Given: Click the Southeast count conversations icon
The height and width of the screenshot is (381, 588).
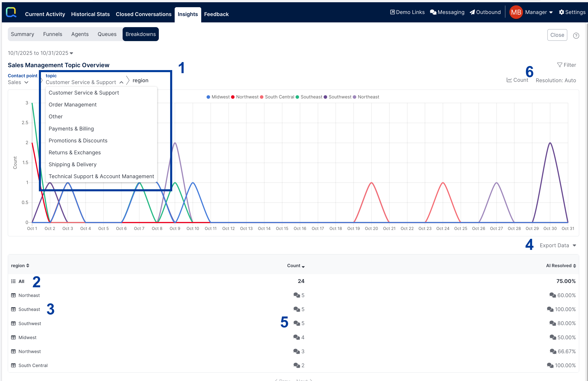Looking at the screenshot, I should (x=296, y=309).
